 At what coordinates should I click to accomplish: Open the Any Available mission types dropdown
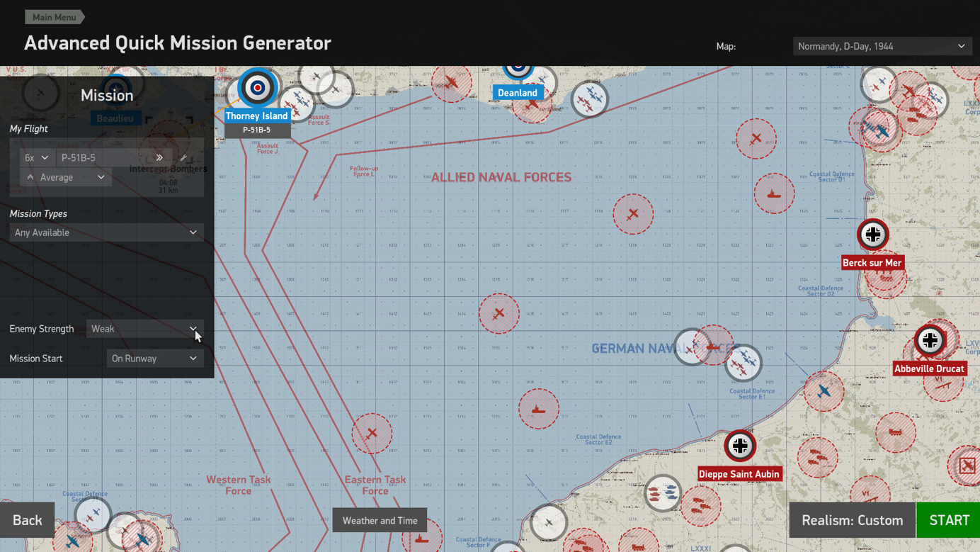[106, 232]
